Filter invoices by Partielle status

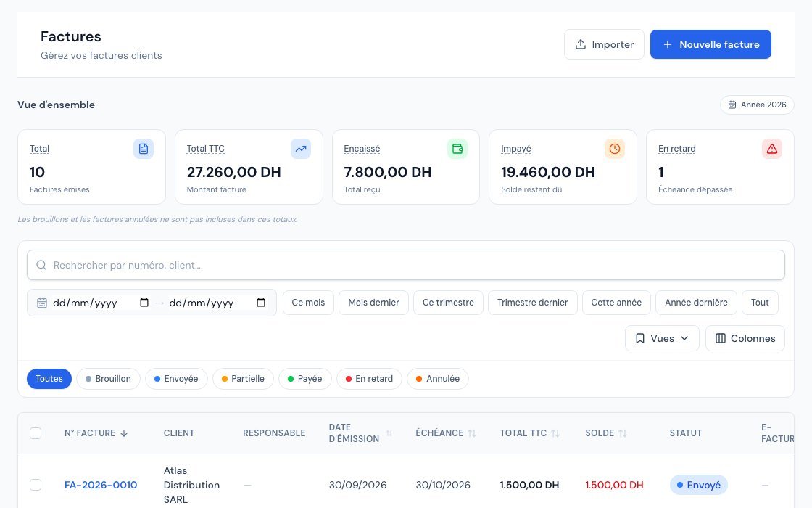tap(243, 379)
